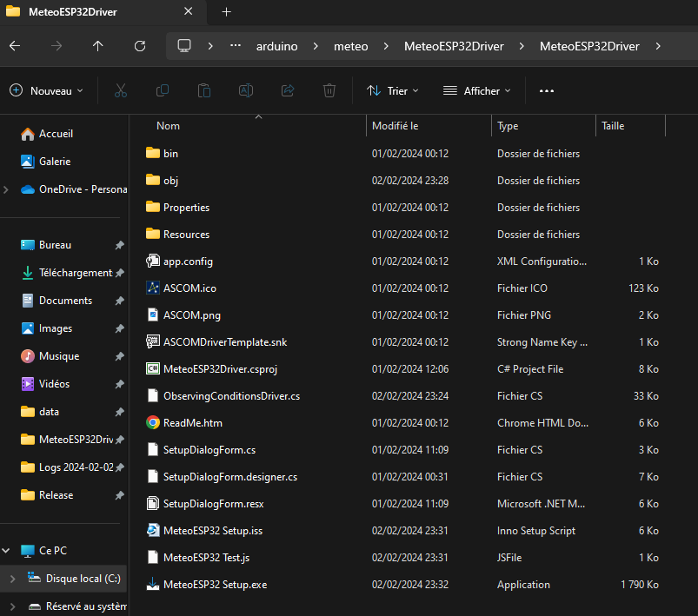Click the meteo breadcrumb in address bar
Image resolution: width=698 pixels, height=616 pixels.
(351, 46)
